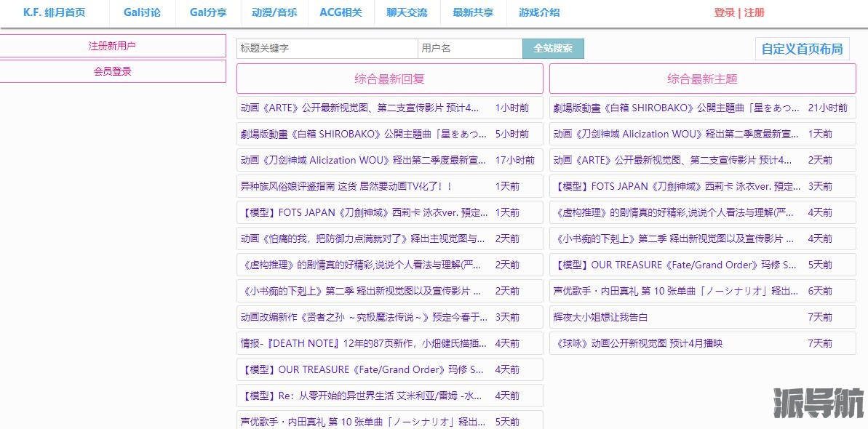Click the 3天前 timestamp in replies column
This screenshot has width=868, height=429.
pyautogui.click(x=507, y=317)
